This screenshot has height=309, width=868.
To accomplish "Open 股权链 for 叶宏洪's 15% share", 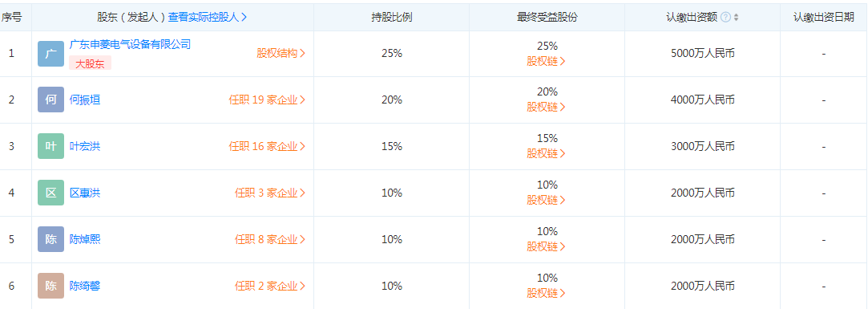I will click(547, 153).
